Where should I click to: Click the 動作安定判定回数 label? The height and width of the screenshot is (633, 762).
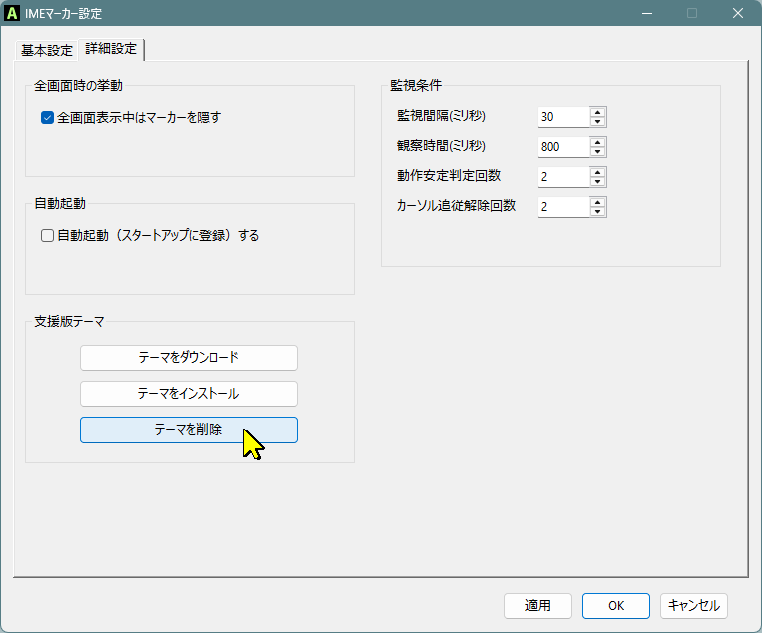pyautogui.click(x=449, y=176)
